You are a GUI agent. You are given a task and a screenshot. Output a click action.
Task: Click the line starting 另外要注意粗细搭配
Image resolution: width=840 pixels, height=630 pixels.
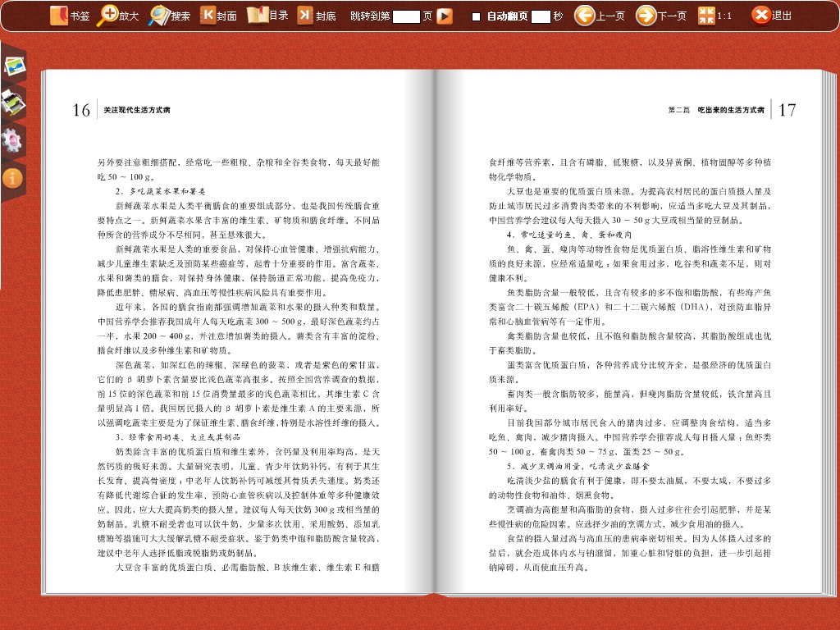click(239, 162)
